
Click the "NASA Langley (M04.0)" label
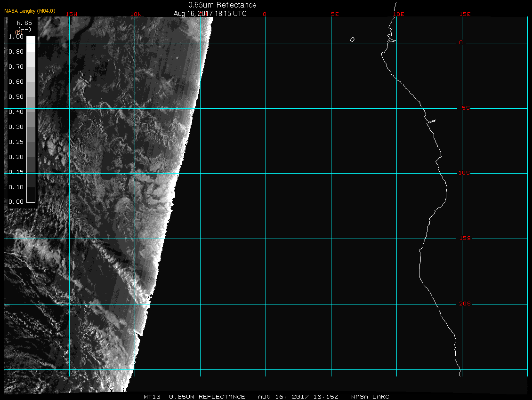pos(30,11)
